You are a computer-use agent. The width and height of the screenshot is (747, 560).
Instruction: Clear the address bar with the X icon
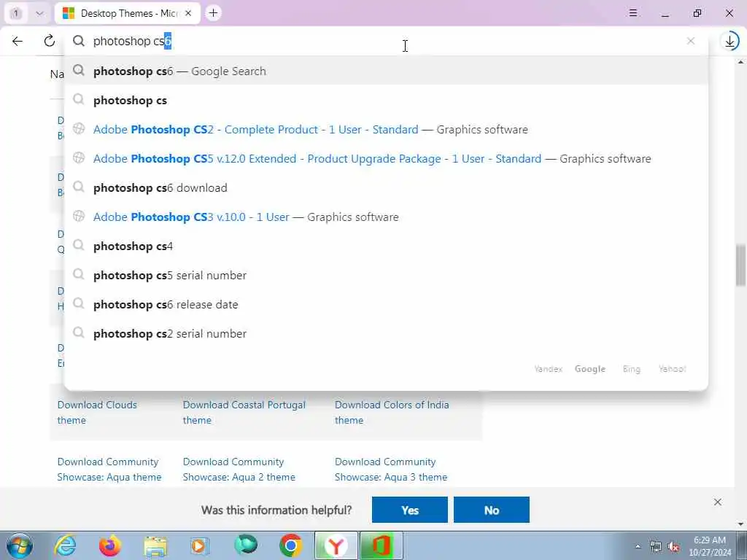pos(690,42)
